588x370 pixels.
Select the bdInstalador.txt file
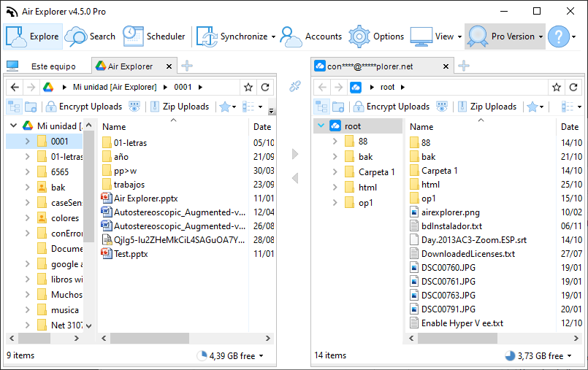(x=451, y=226)
